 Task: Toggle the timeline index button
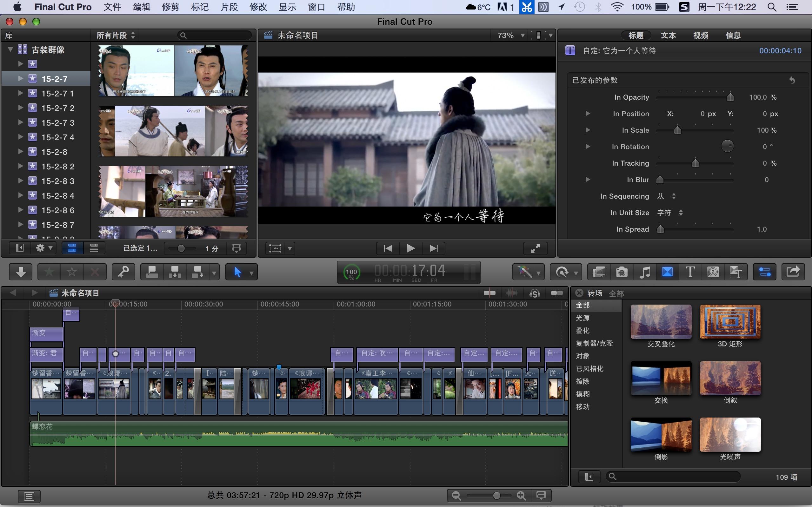(x=29, y=496)
